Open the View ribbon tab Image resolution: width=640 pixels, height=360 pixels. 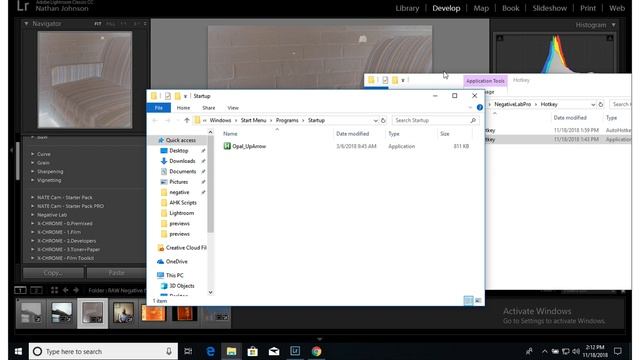pos(233,108)
